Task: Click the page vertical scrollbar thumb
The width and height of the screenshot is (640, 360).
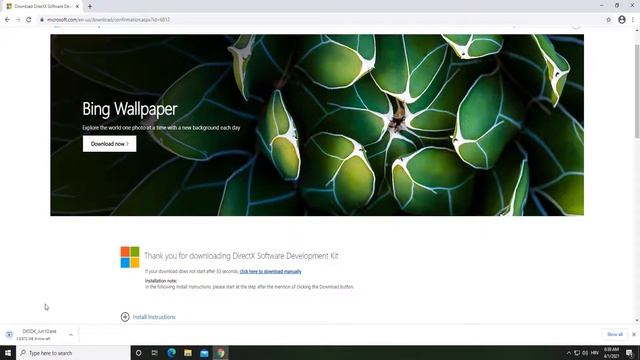Action: point(637,90)
